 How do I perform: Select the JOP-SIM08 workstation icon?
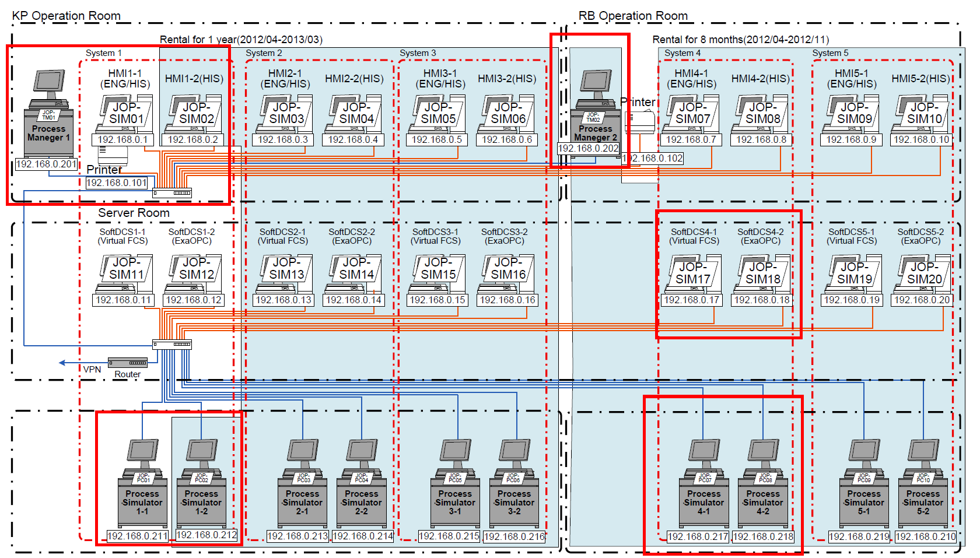pos(761,114)
